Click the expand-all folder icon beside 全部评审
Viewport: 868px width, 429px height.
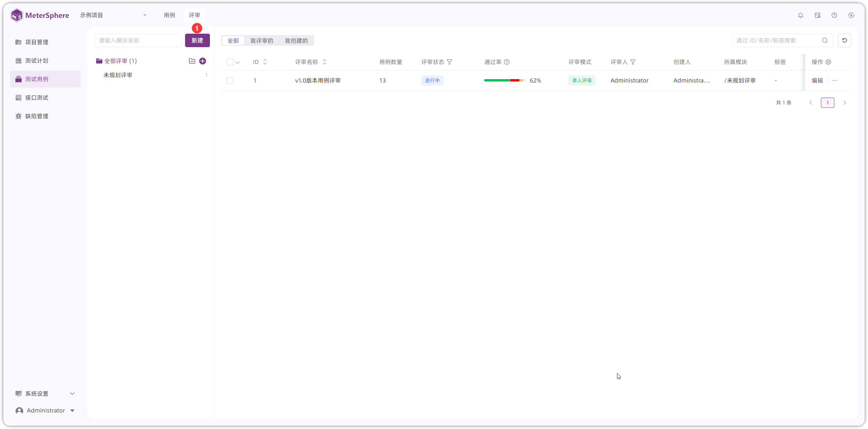click(x=192, y=61)
